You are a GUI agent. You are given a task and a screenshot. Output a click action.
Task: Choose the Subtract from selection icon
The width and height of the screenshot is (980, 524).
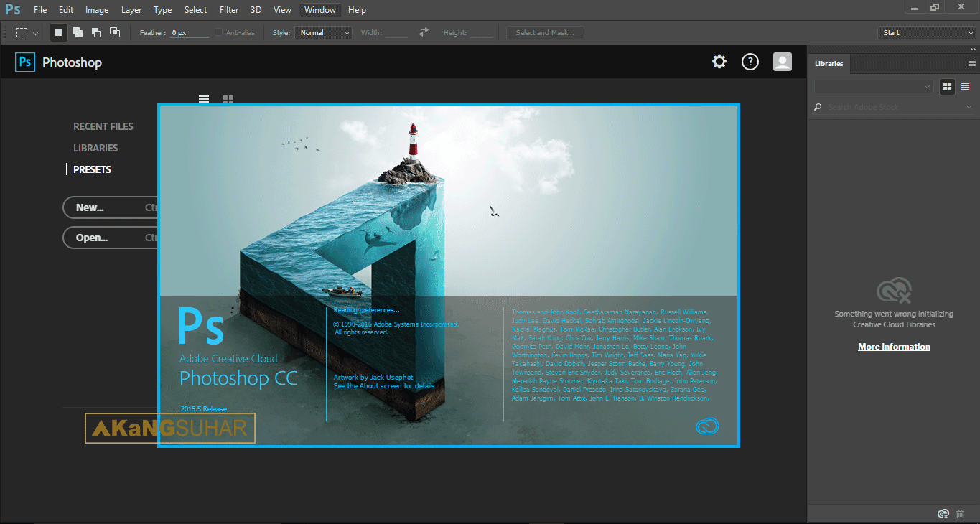click(x=96, y=32)
